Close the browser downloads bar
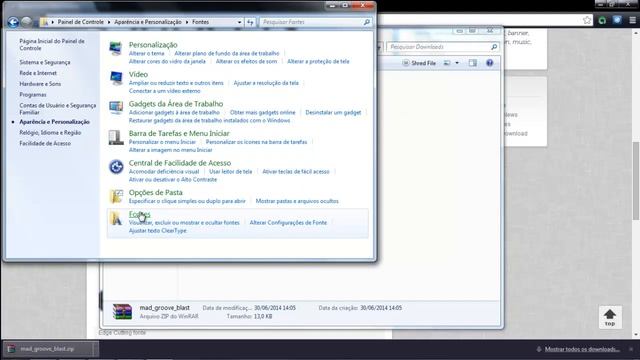This screenshot has height=360, width=640. click(631, 349)
